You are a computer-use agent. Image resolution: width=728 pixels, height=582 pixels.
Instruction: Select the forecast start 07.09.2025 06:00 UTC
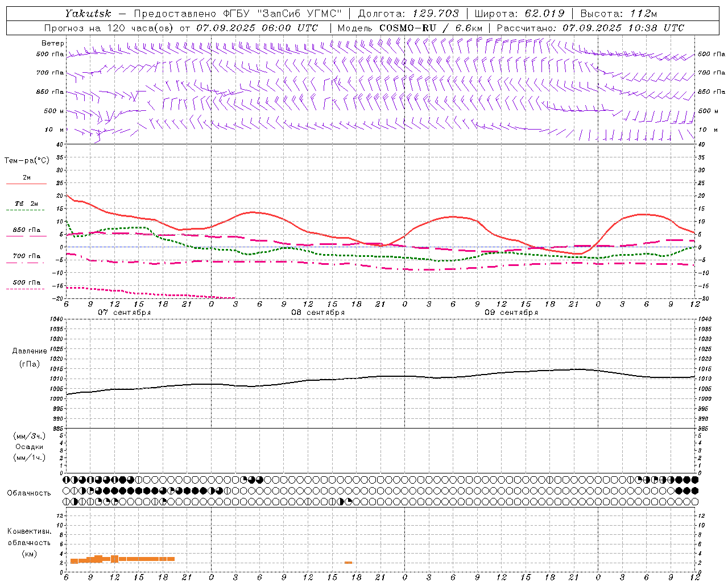click(257, 28)
